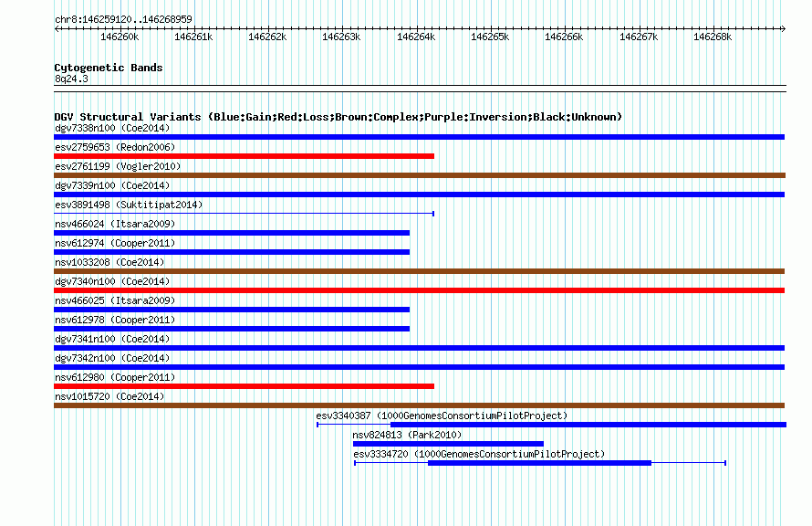The width and height of the screenshot is (812, 526).
Task: Select the esv2759653 (Redon2006) red loss bar
Action: [x=244, y=156]
